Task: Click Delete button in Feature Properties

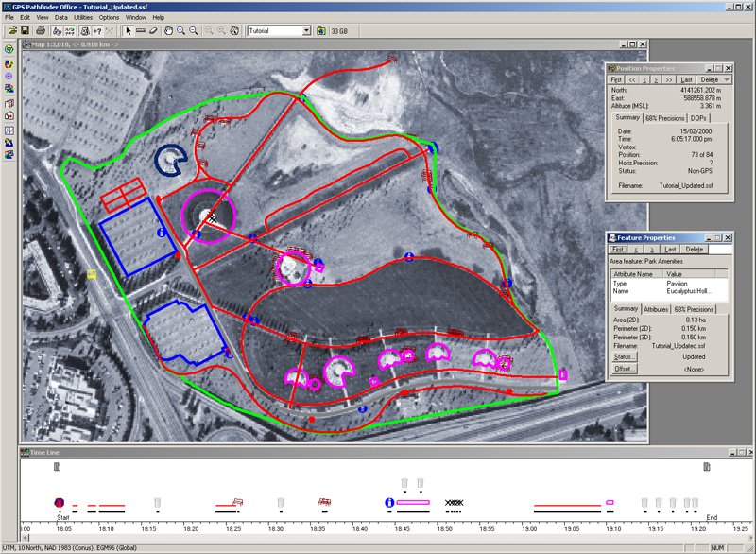Action: coord(695,250)
